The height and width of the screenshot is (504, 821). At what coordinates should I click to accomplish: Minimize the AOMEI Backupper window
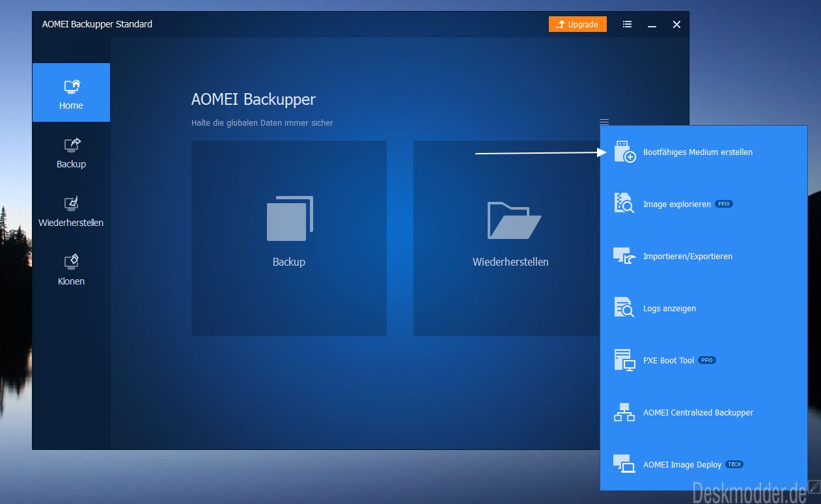pyautogui.click(x=652, y=25)
